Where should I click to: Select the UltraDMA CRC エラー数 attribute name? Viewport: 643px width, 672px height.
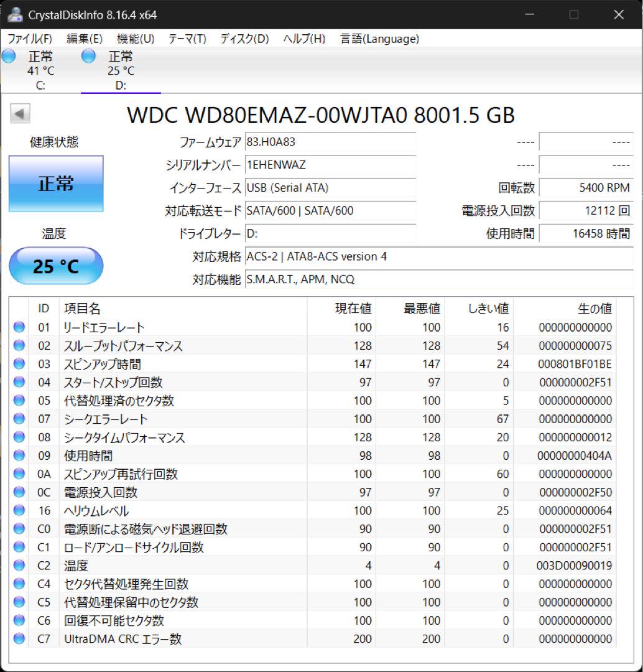coord(123,639)
